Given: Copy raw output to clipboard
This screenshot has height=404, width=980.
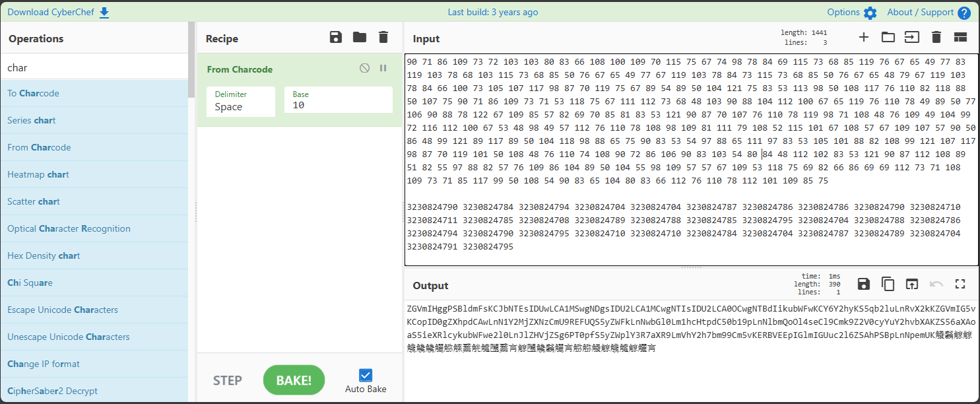Looking at the screenshot, I should (888, 285).
